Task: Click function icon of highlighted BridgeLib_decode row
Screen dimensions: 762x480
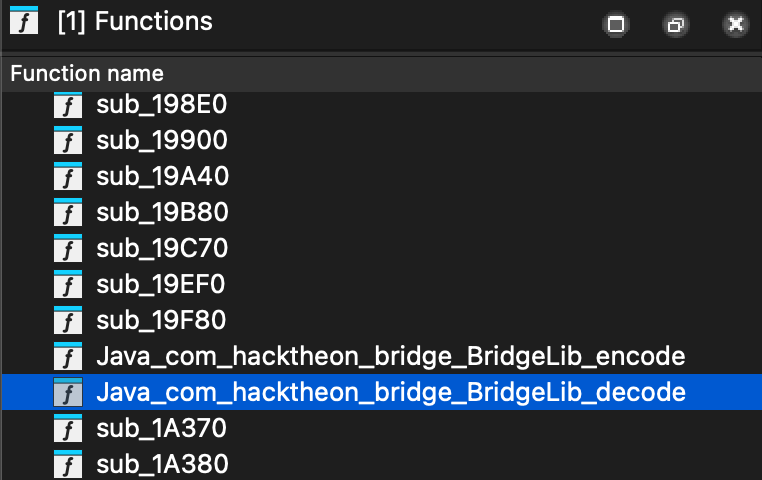Action: point(68,392)
